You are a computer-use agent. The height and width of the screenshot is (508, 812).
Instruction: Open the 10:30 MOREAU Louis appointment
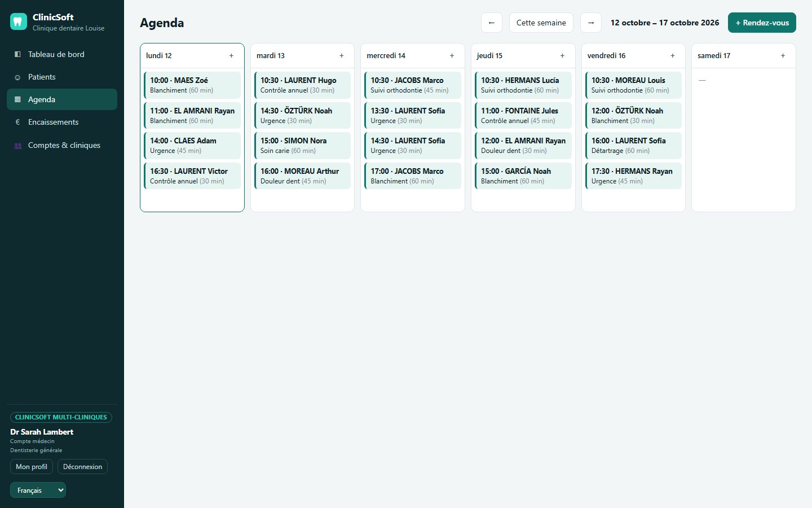[x=633, y=85]
